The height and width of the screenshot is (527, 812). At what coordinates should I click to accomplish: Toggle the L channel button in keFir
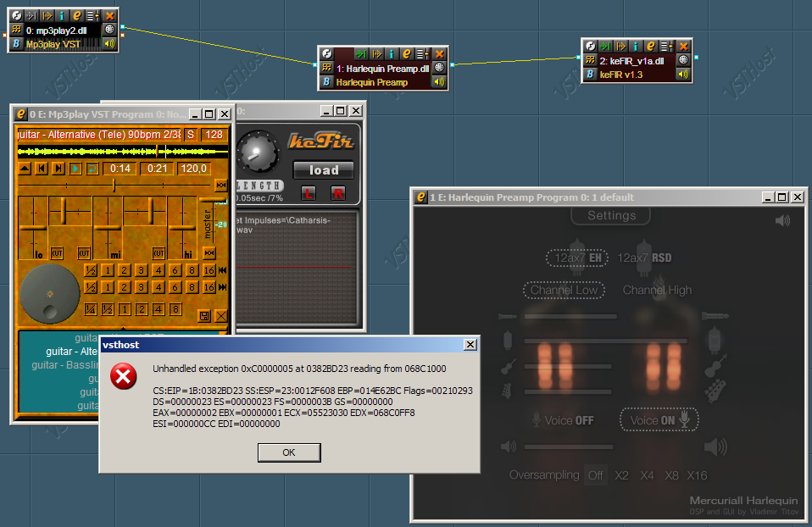(309, 194)
